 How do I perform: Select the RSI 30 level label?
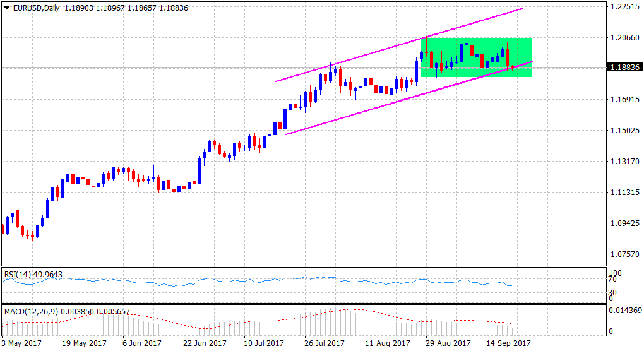612,293
